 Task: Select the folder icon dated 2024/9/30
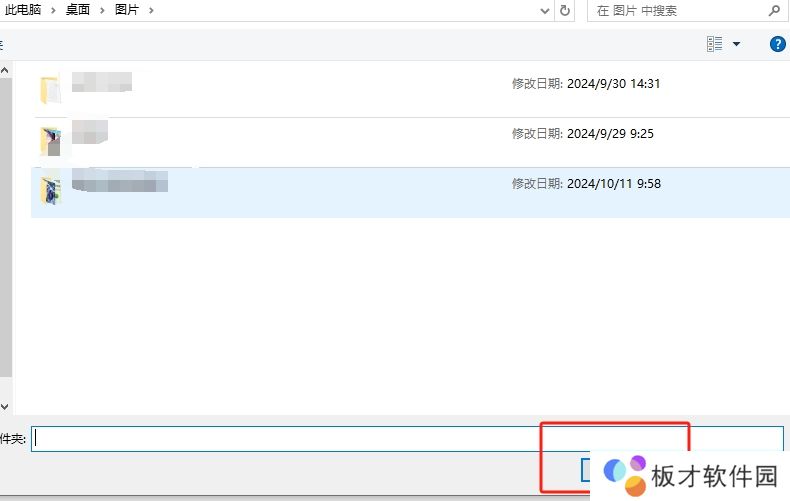coord(50,89)
